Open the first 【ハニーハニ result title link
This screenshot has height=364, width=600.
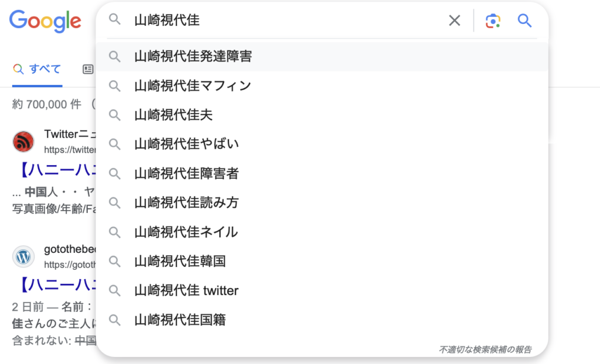click(x=56, y=171)
